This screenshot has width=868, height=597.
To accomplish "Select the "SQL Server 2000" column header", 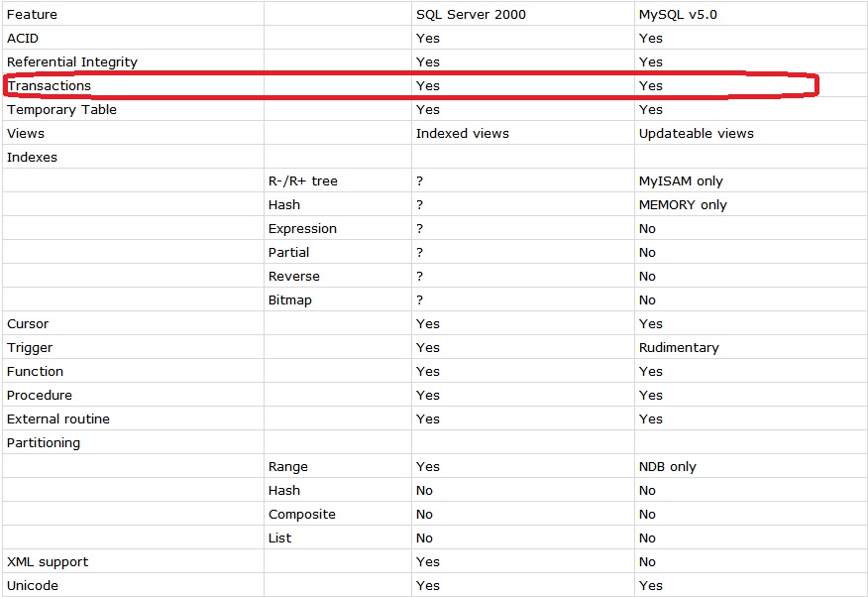I will [x=471, y=15].
